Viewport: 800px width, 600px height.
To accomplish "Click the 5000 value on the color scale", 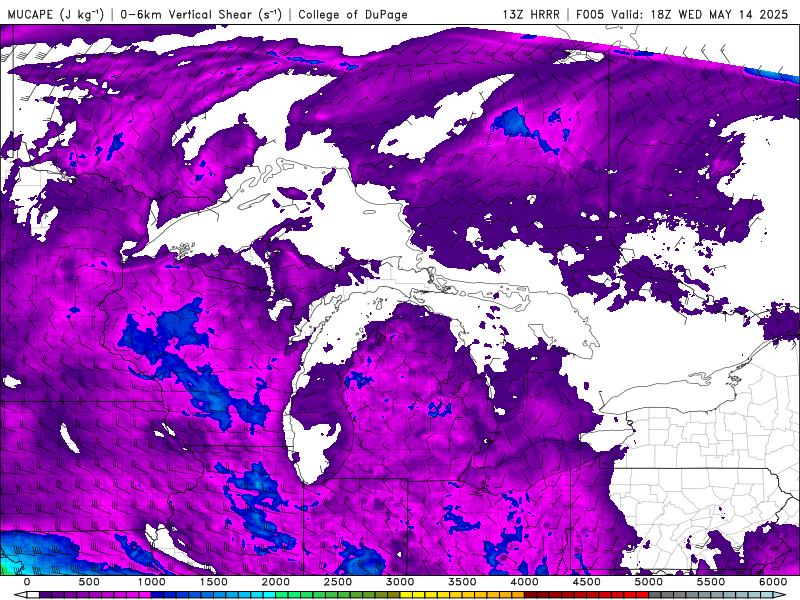I will (649, 582).
